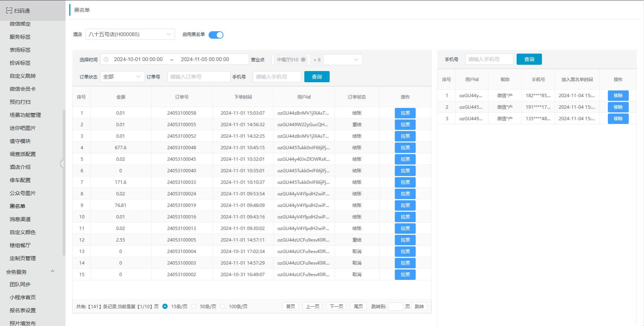Screen dimensions: 644x326
Task: Open the 酒店 selection dropdown
Action: pos(130,34)
